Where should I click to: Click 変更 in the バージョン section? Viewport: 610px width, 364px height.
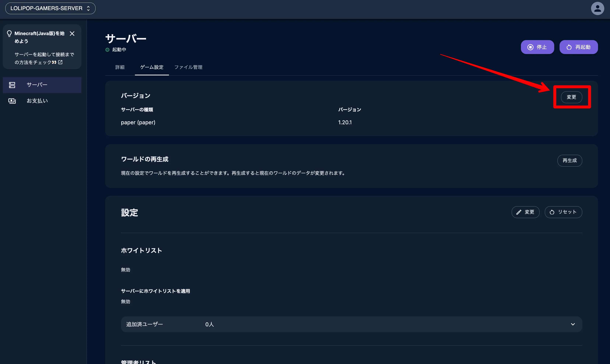[x=572, y=97]
